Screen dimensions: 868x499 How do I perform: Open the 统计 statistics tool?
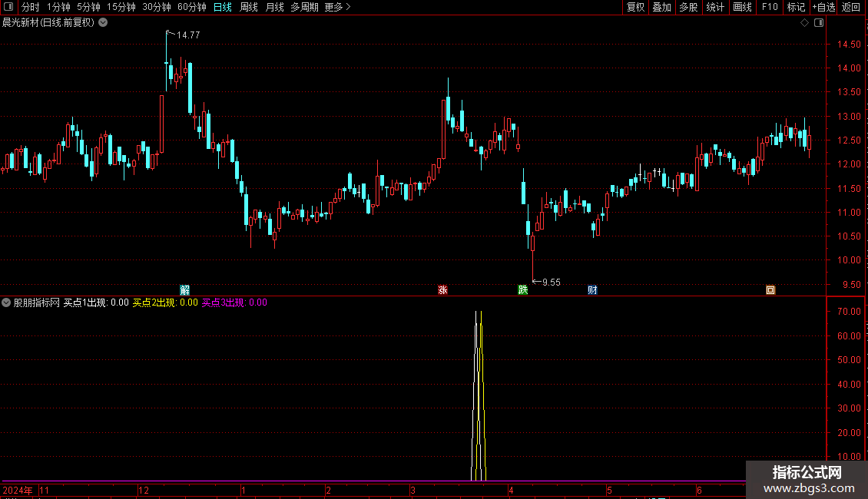coord(715,7)
